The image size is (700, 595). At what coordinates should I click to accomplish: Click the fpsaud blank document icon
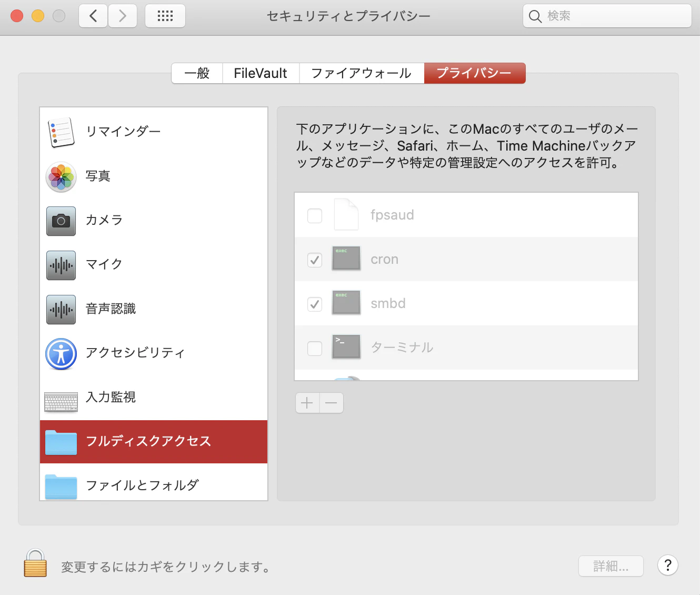[346, 214]
